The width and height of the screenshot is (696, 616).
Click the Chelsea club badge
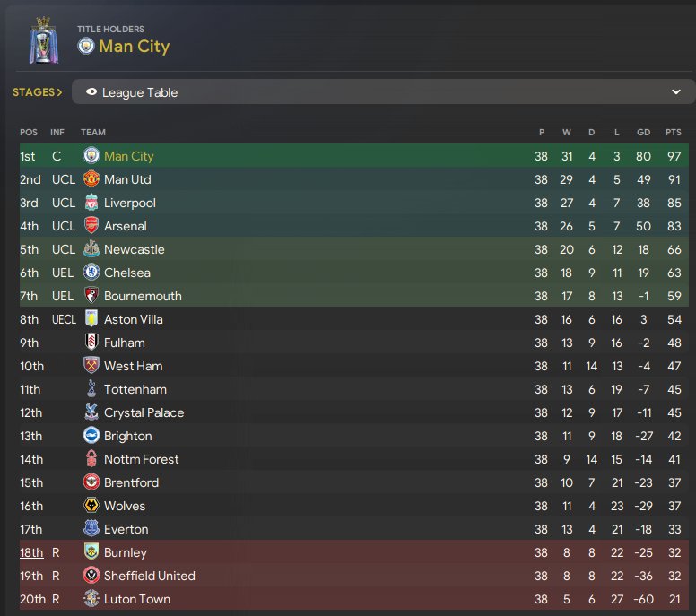coord(91,273)
